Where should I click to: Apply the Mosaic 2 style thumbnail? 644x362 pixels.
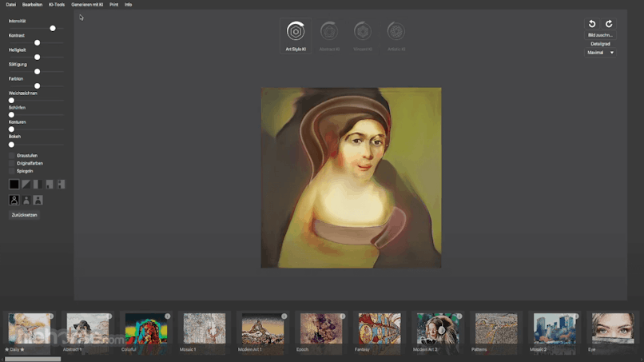[x=554, y=328]
